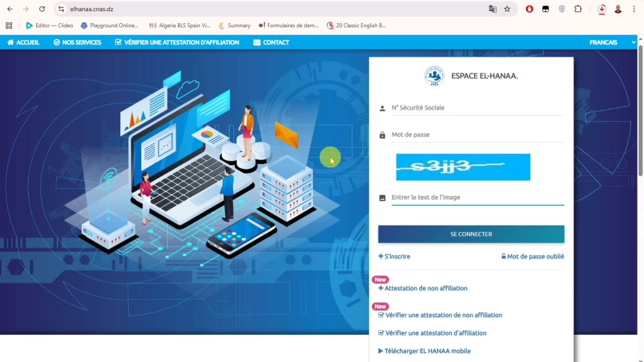Click the page vertical scrollbar
The width and height of the screenshot is (644, 362).
click(x=640, y=111)
